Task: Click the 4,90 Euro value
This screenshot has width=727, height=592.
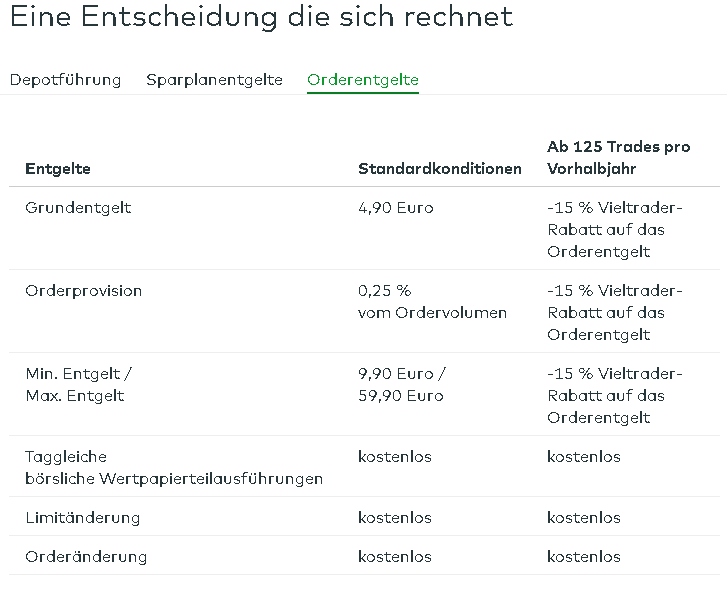Action: pyautogui.click(x=396, y=208)
